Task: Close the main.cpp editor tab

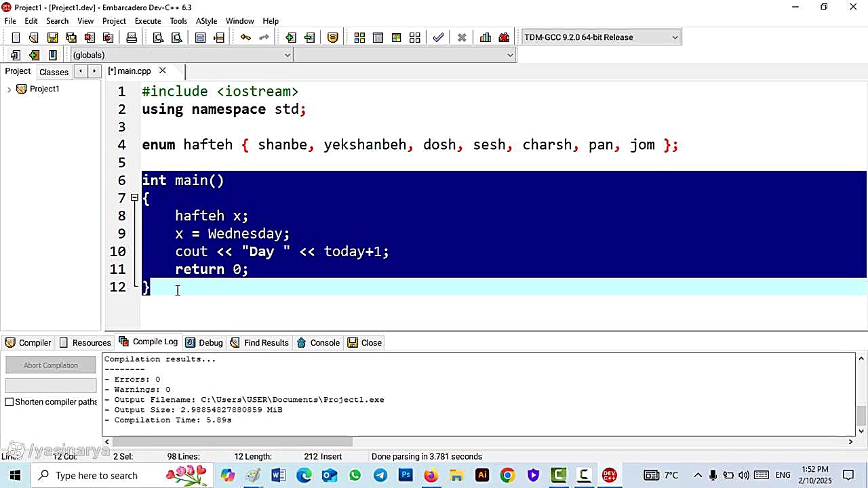Action: pyautogui.click(x=163, y=70)
